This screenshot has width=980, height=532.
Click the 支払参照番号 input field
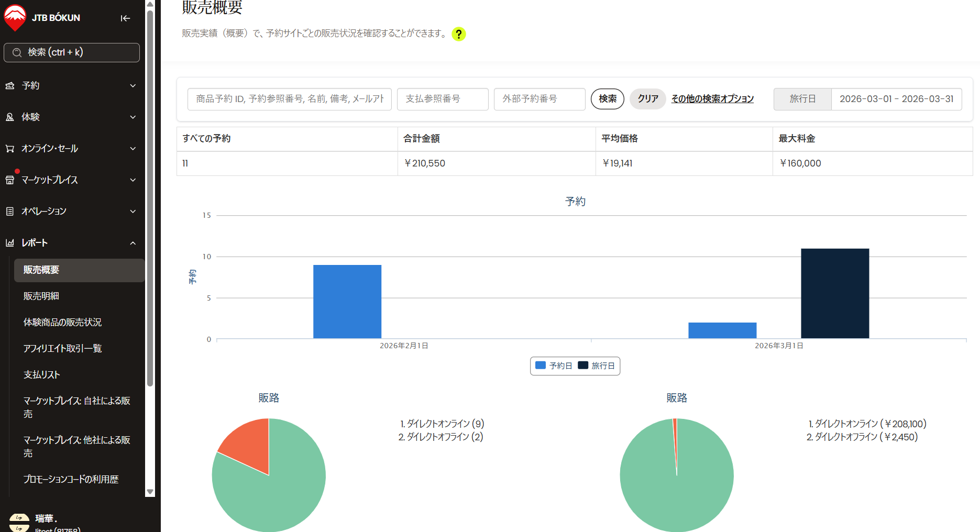point(443,99)
